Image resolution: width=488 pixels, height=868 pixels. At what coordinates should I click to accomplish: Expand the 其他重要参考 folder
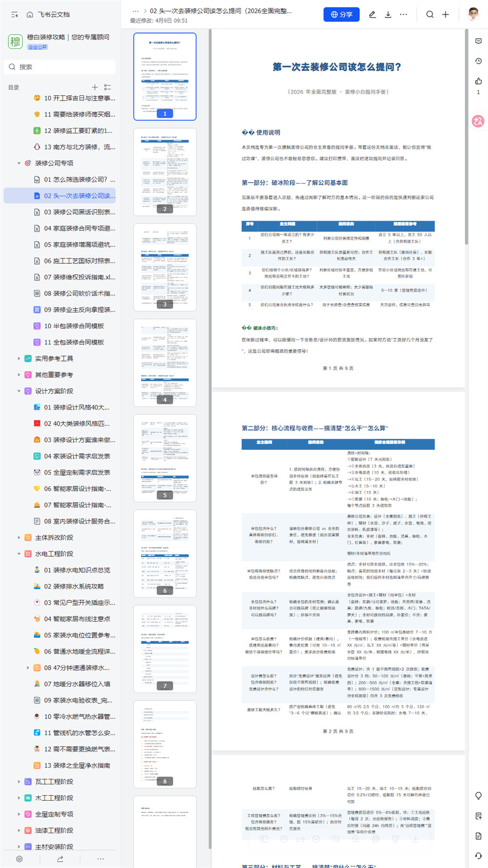click(19, 375)
